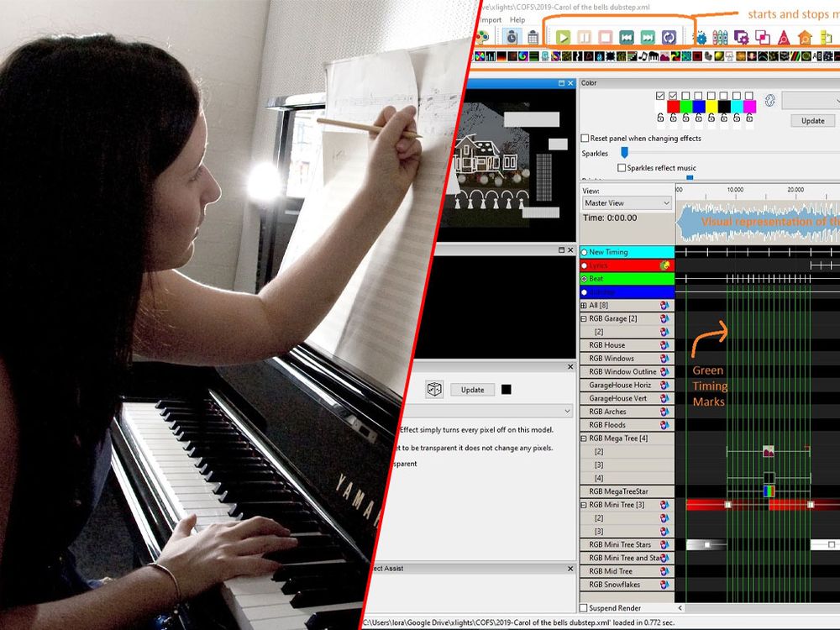The height and width of the screenshot is (630, 840).
Task: Open the Master View dropdown
Action: pyautogui.click(x=627, y=203)
